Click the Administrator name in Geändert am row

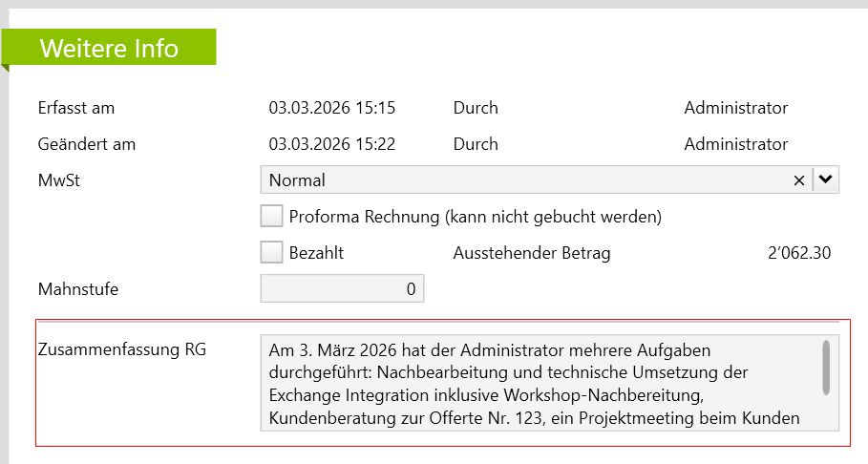click(x=736, y=144)
